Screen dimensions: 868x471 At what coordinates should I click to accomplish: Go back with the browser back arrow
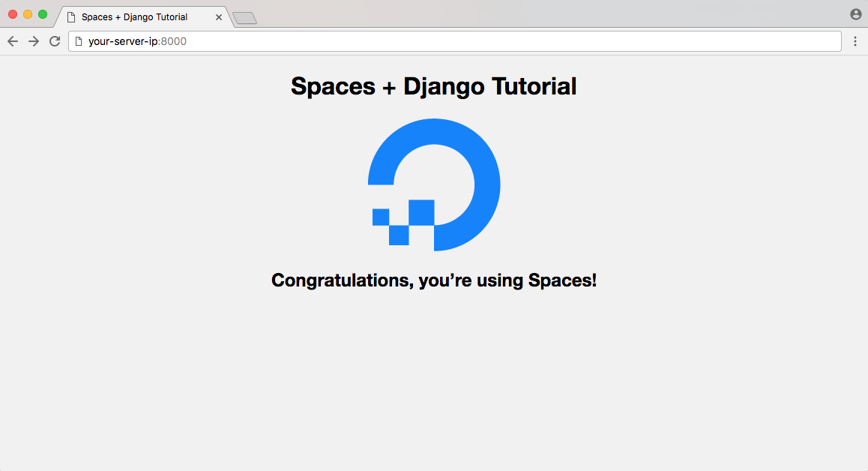[13, 41]
